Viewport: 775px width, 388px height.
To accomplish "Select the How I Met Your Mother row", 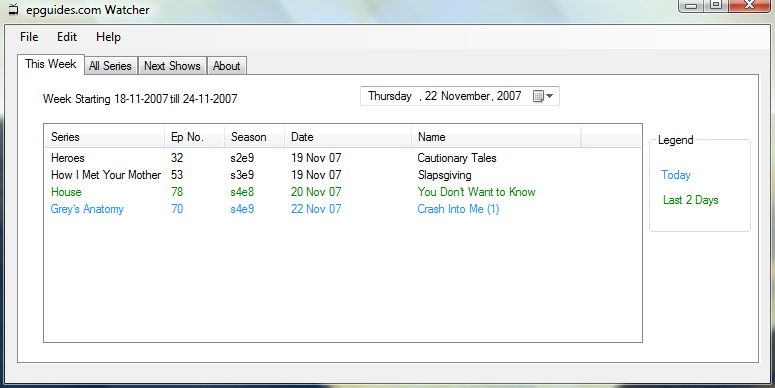I will click(x=343, y=175).
